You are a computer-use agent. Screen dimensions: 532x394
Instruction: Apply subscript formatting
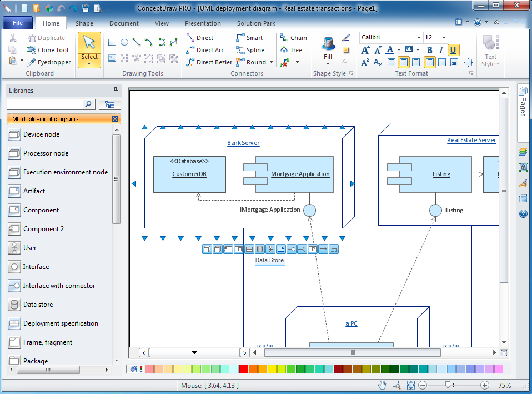pyautogui.click(x=378, y=62)
